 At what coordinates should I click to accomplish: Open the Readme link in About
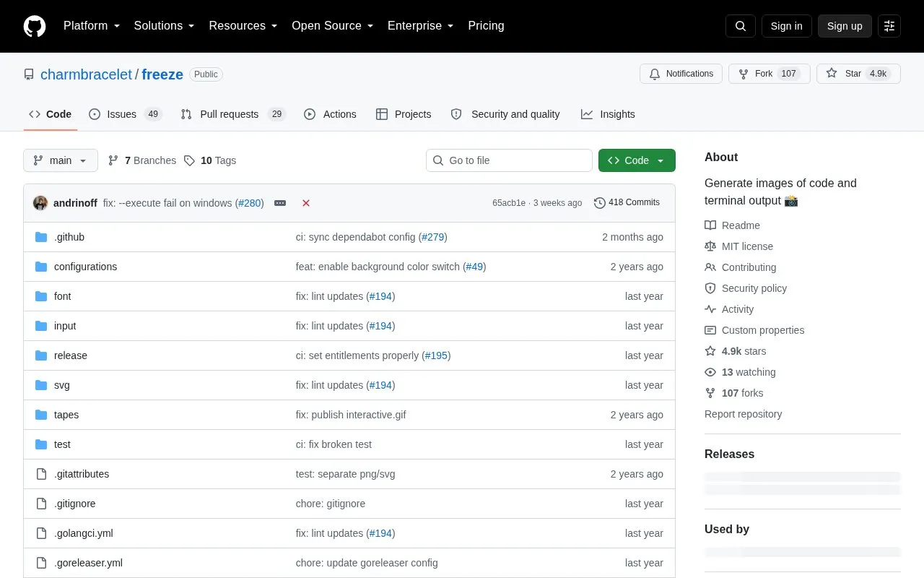(733, 225)
